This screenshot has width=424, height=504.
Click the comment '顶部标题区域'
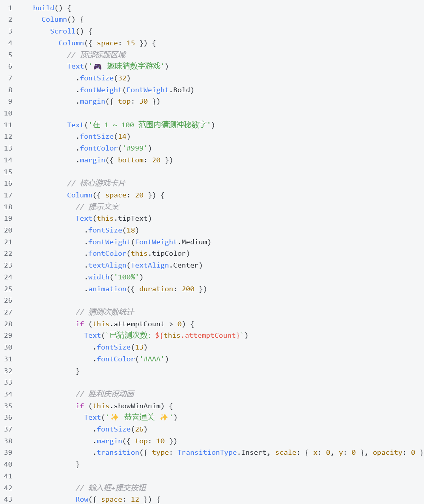[x=103, y=55]
